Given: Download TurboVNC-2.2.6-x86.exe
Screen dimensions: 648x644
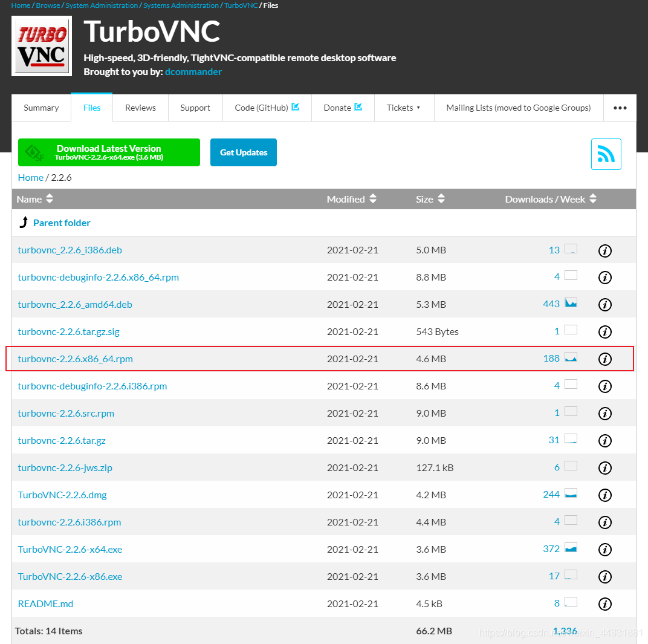Looking at the screenshot, I should click(70, 577).
